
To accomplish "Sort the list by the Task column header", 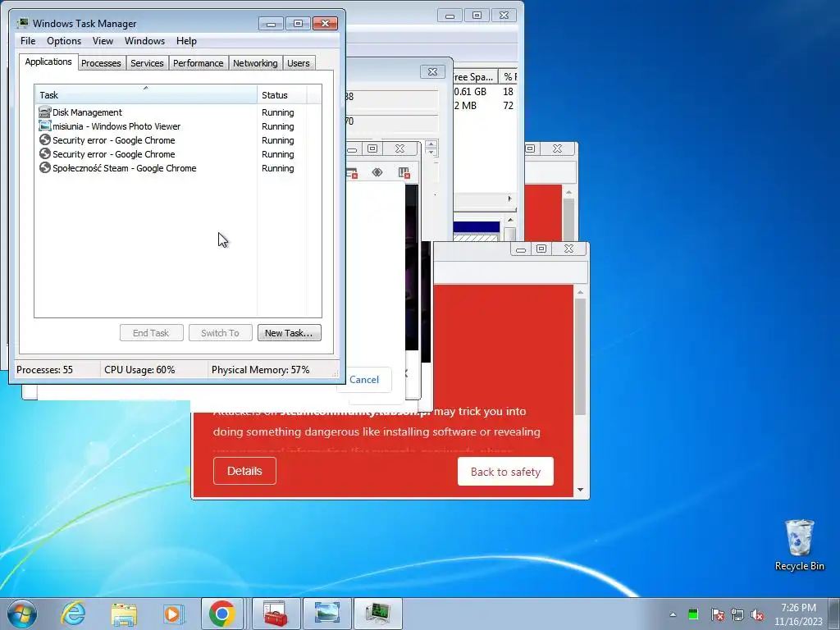I will pyautogui.click(x=146, y=95).
